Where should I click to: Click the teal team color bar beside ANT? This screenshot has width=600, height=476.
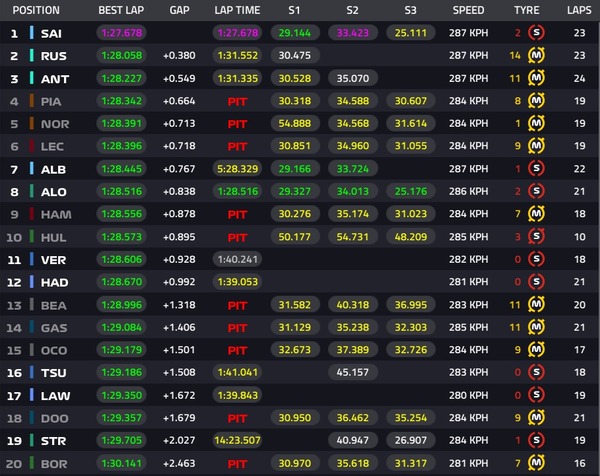(x=32, y=78)
